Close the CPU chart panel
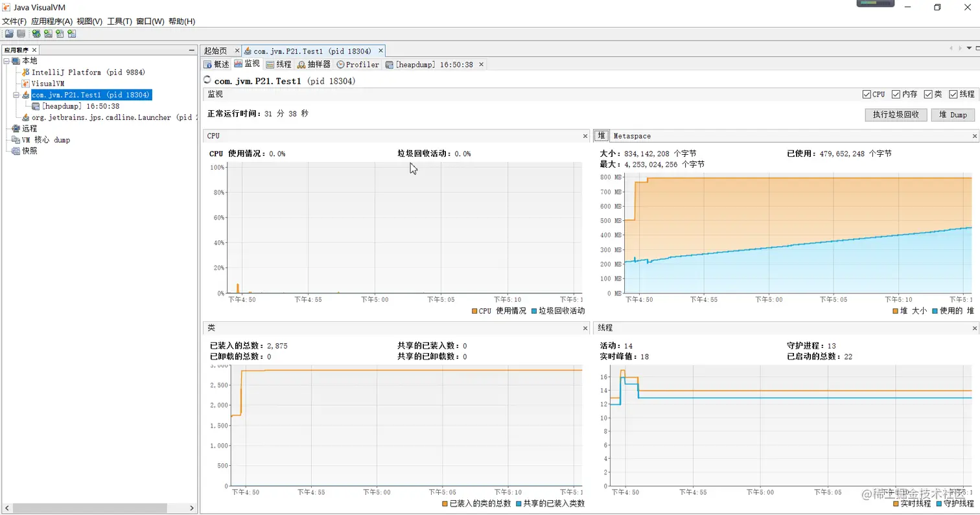Screen dimensions: 980x515 point(585,136)
